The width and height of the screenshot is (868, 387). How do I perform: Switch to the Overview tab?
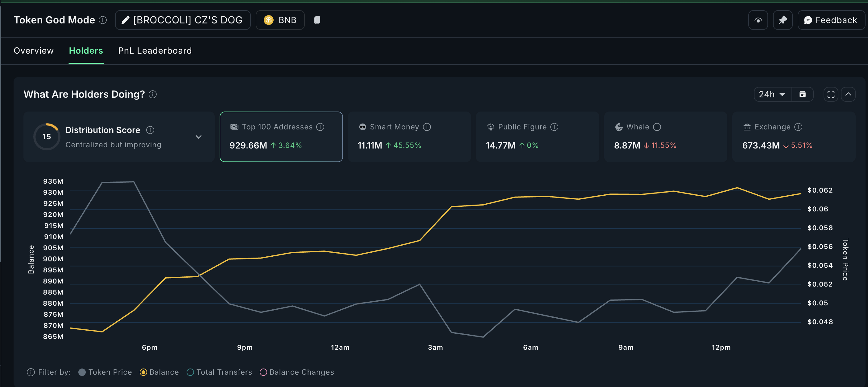pyautogui.click(x=34, y=51)
